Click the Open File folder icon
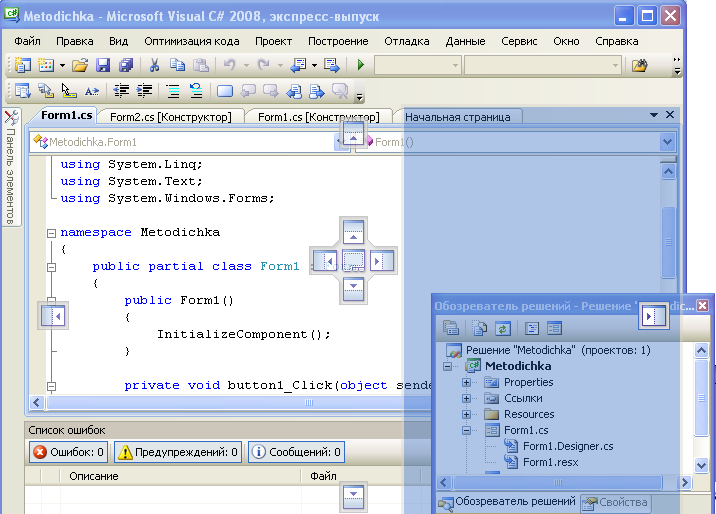This screenshot has width=716, height=514. [x=80, y=65]
